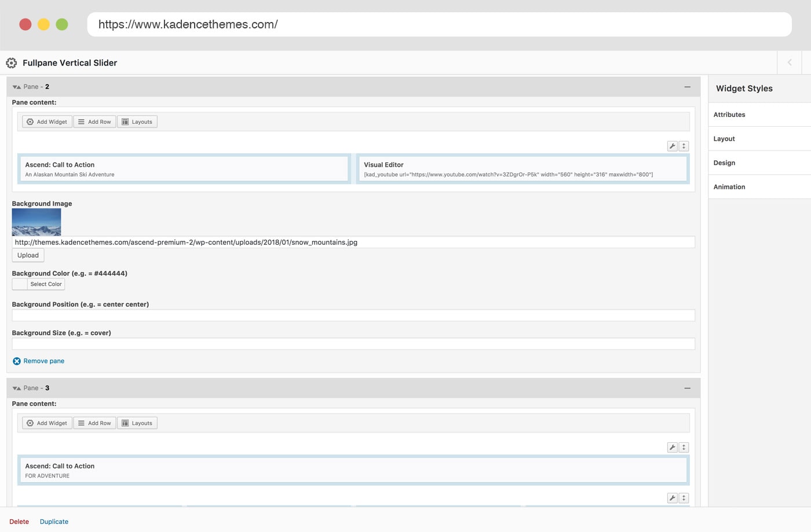Expand the Layout widget styles section

click(759, 139)
